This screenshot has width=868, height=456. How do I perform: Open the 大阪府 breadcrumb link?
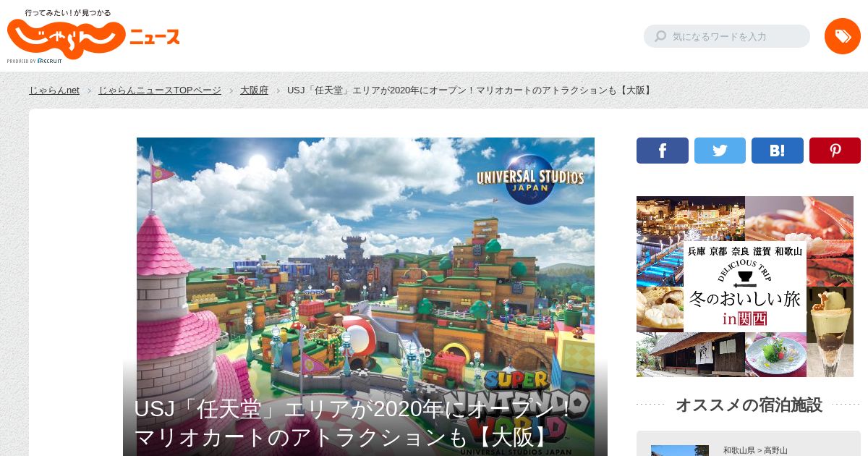(x=254, y=90)
